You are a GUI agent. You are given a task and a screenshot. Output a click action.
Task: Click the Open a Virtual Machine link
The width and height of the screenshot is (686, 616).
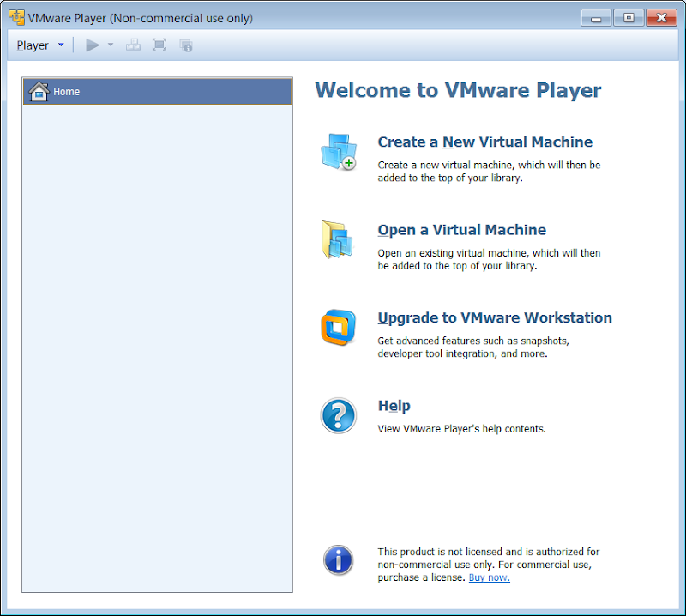tap(462, 230)
